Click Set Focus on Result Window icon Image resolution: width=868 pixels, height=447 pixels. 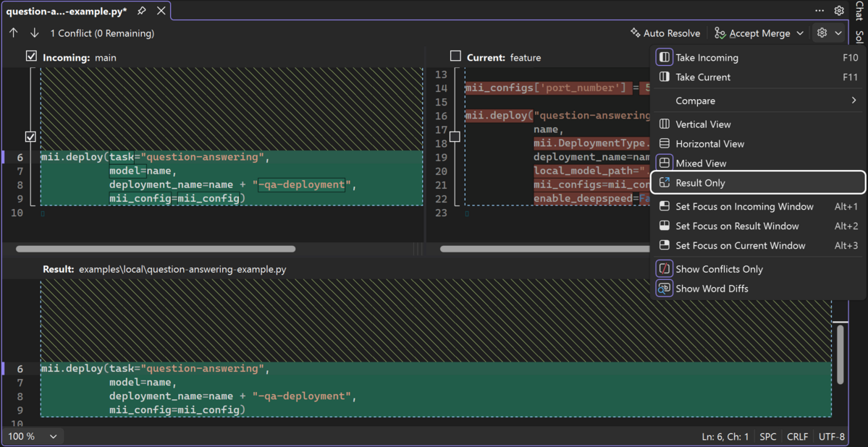(665, 226)
